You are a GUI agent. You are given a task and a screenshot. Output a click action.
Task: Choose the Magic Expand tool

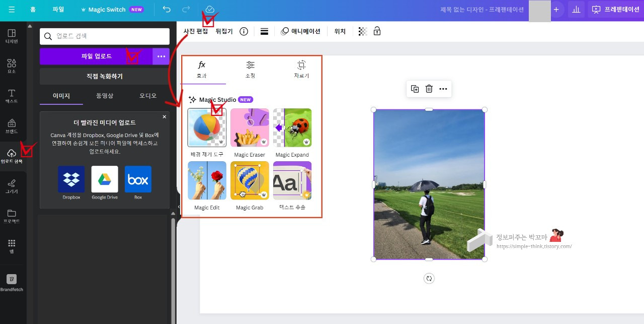pyautogui.click(x=292, y=133)
